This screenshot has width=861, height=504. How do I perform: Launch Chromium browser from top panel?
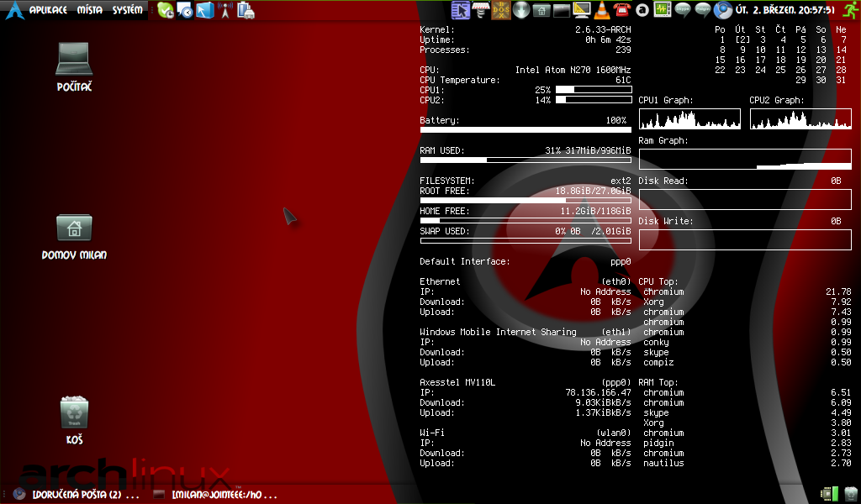pos(722,10)
